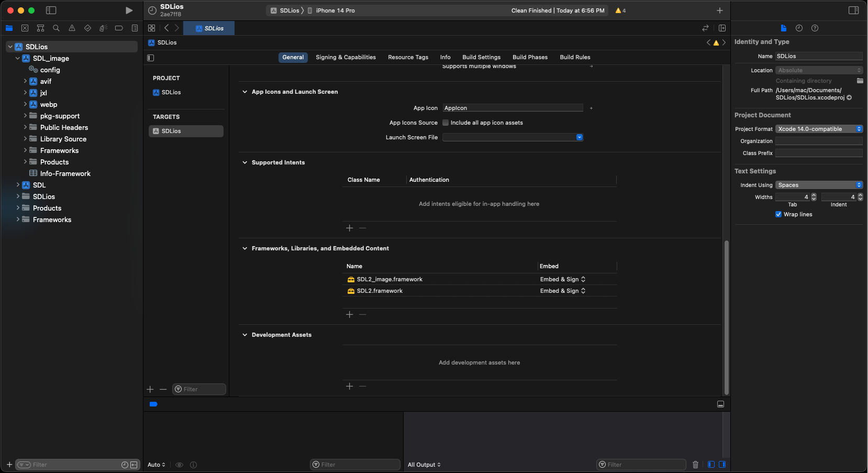Collapse Supported Intents section
The image size is (868, 473).
[x=244, y=162]
